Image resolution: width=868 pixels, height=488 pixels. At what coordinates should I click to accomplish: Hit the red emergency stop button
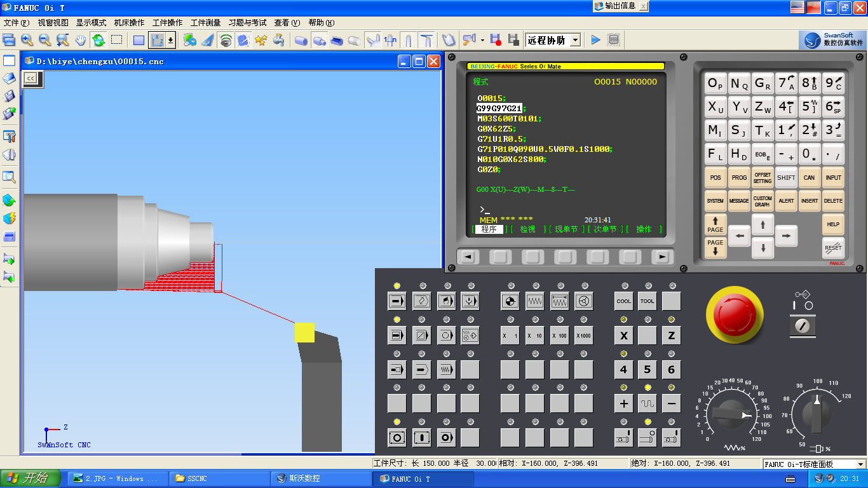coord(734,315)
